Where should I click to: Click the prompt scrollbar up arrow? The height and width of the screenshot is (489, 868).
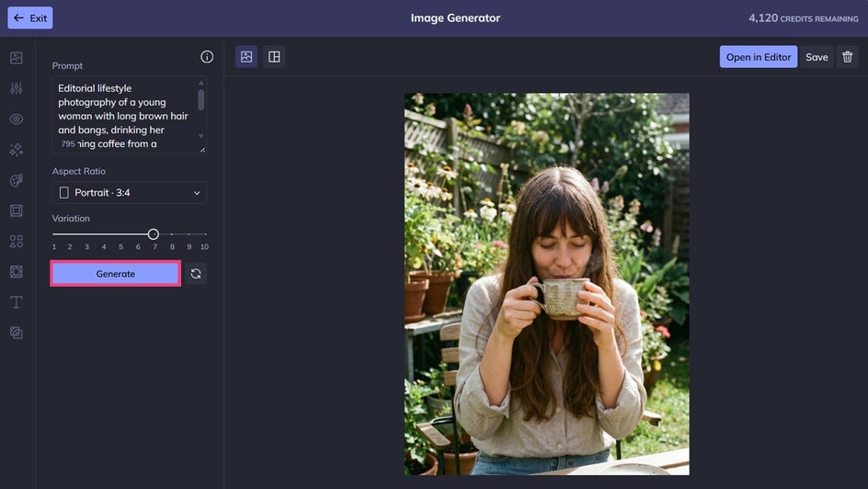201,83
